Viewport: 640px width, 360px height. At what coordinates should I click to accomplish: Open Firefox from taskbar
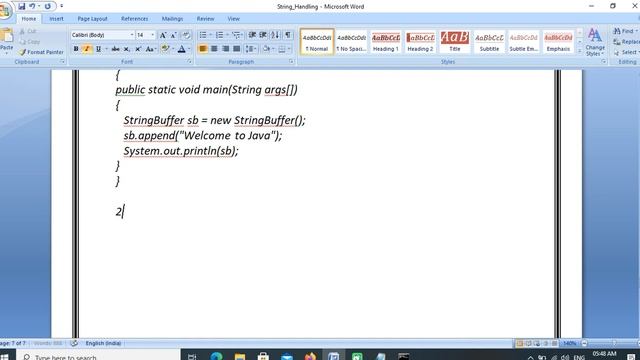point(310,356)
